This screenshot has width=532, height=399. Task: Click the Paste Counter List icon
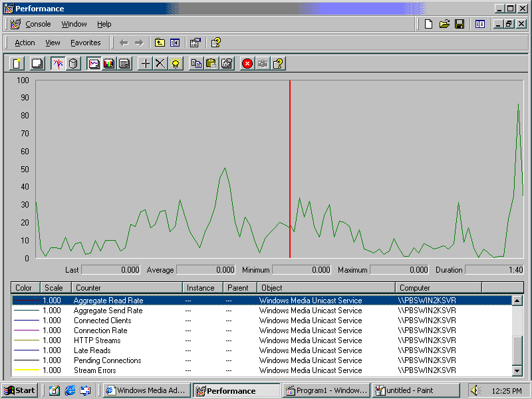tap(211, 63)
